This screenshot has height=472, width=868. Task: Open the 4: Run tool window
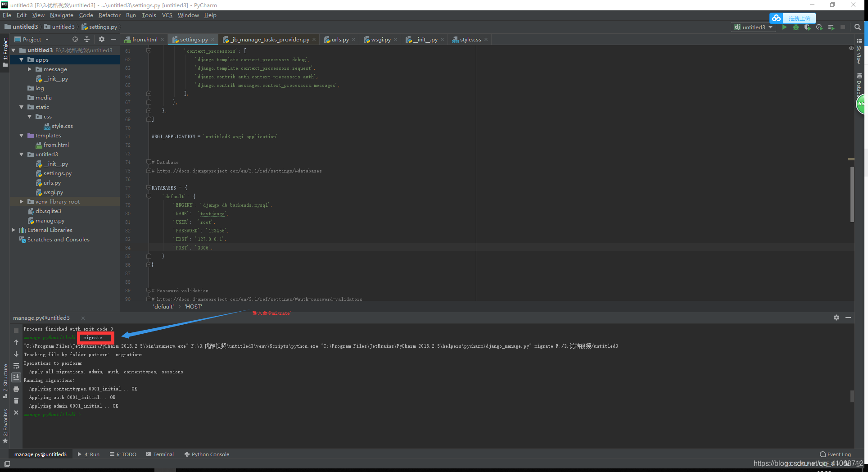89,454
